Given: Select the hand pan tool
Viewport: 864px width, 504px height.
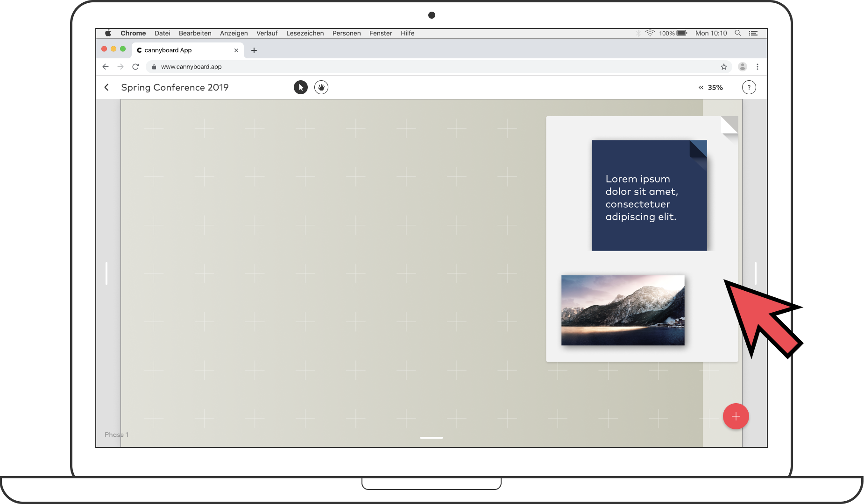Looking at the screenshot, I should [321, 87].
